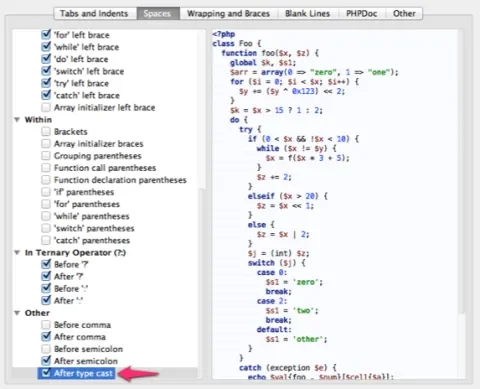Image resolution: width=480 pixels, height=389 pixels.
Task: Disable After semicolon spacing
Action: point(46,361)
